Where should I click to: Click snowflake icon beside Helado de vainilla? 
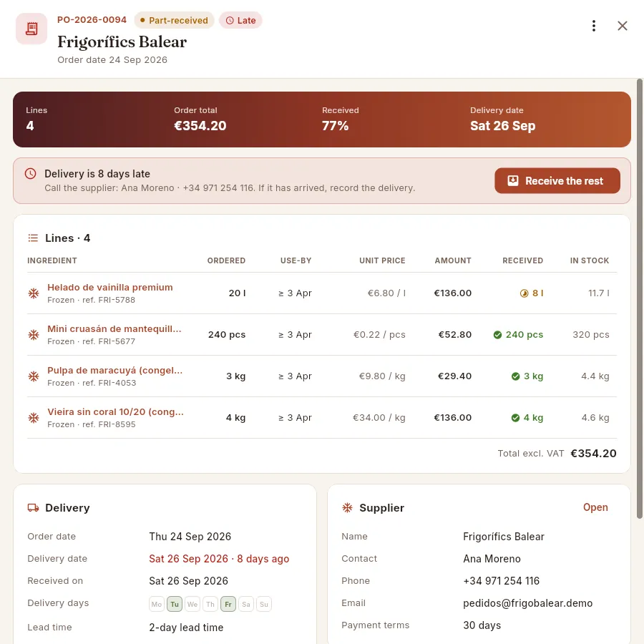(34, 293)
